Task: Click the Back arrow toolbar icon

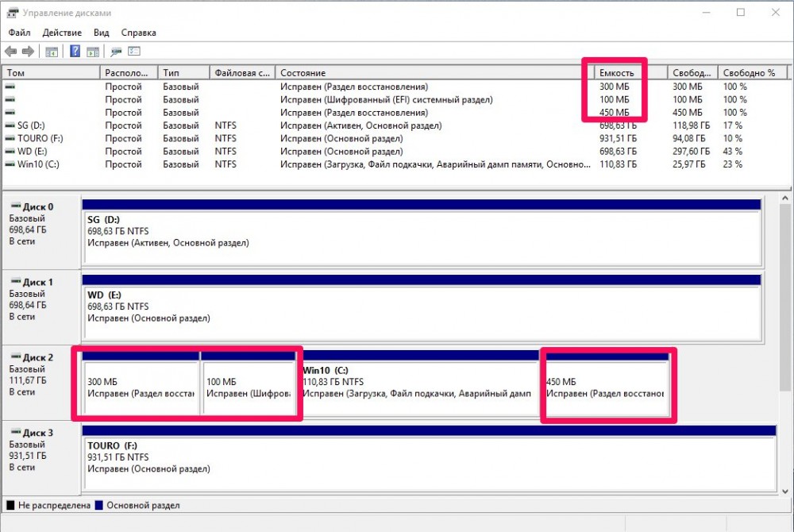Action: pos(10,51)
